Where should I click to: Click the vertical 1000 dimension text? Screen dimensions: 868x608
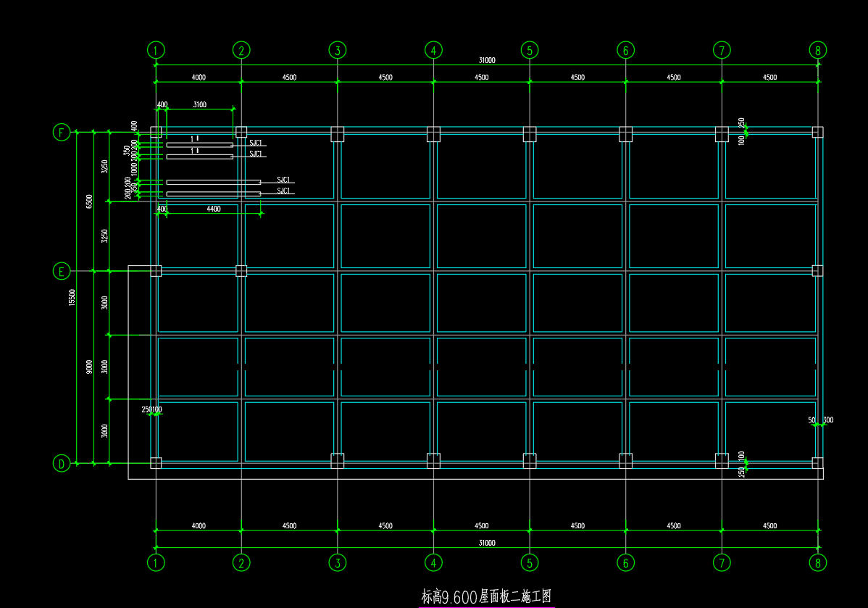134,170
